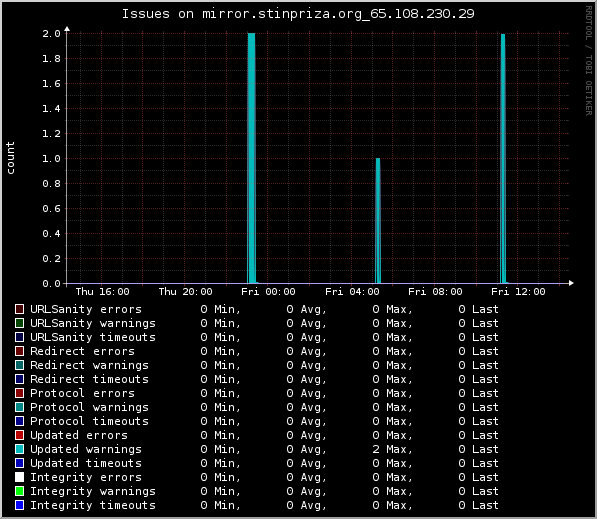Screen dimensions: 597x519
Task: Click the cyan spike near Fri 12:00
Action: tap(503, 158)
